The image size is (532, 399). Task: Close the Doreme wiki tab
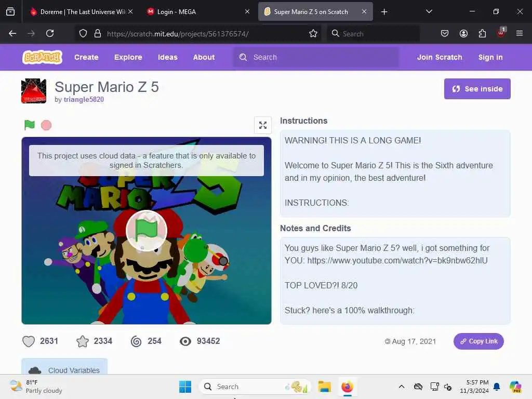130,11
